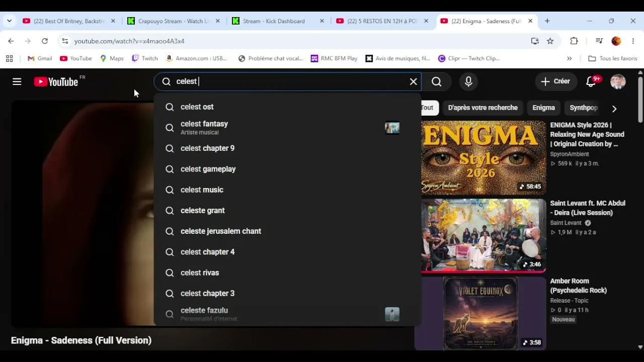Image resolution: width=644 pixels, height=362 pixels.
Task: Clear the search box with the X
Action: pyautogui.click(x=414, y=81)
